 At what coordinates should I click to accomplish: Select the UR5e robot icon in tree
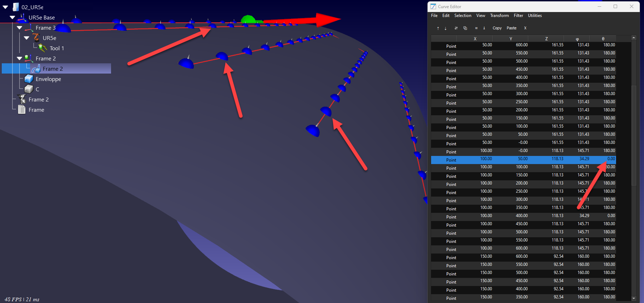(x=36, y=38)
